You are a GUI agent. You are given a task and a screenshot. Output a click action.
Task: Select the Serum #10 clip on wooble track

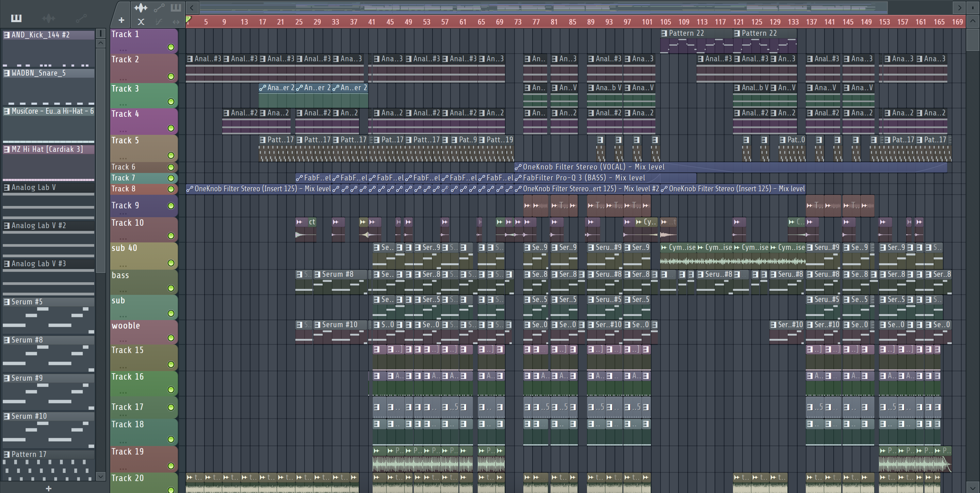tap(341, 333)
